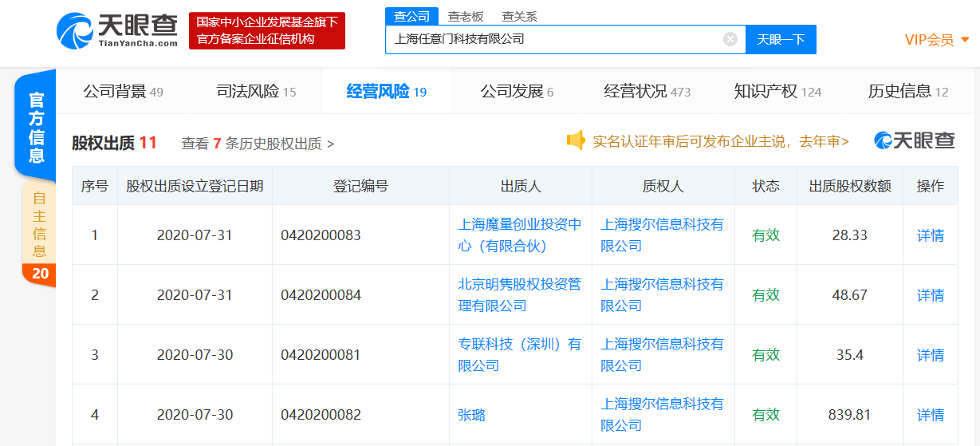Open the 司法风险 tab
The image size is (980, 446).
(x=256, y=92)
